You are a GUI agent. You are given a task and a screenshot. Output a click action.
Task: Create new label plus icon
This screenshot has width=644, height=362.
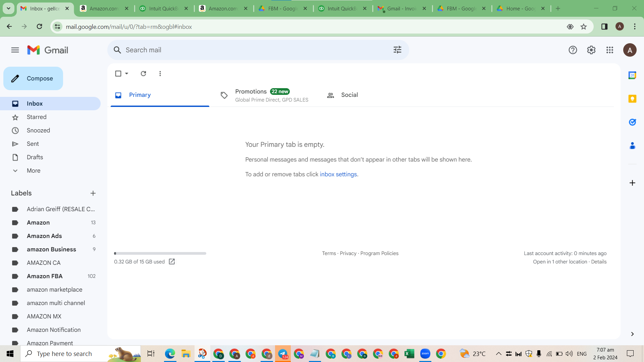93,193
